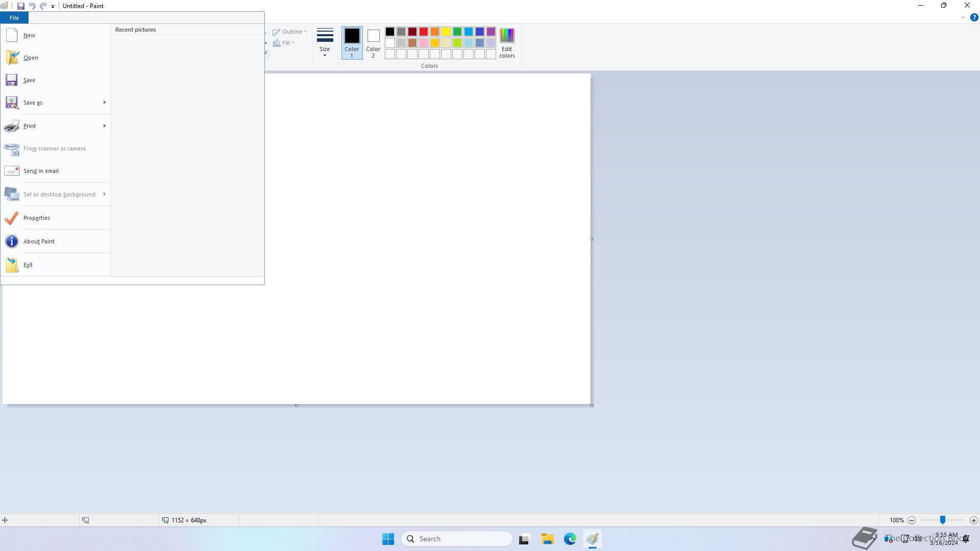Select the Color 1 button
The width and height of the screenshot is (980, 551).
pyautogui.click(x=352, y=43)
